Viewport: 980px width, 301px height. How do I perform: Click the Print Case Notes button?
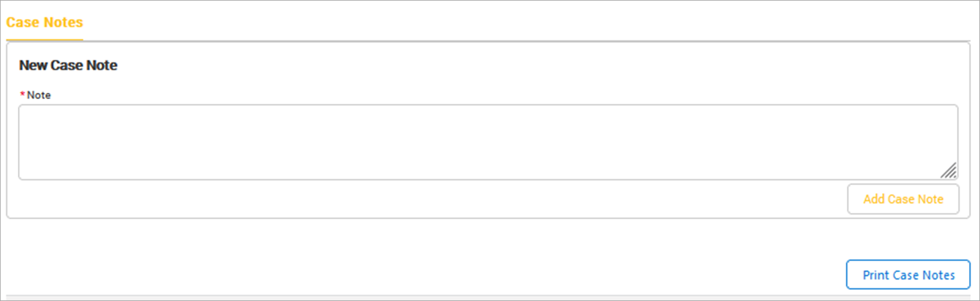[x=908, y=275]
